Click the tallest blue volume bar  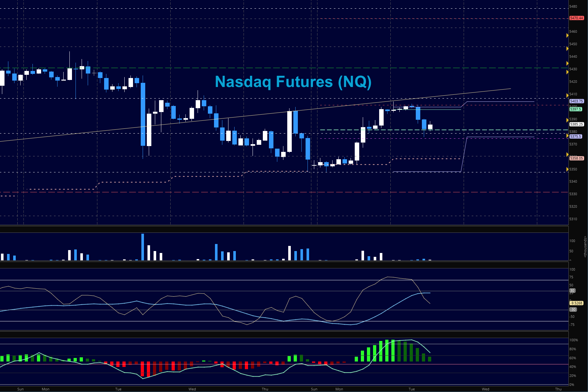pyautogui.click(x=143, y=247)
